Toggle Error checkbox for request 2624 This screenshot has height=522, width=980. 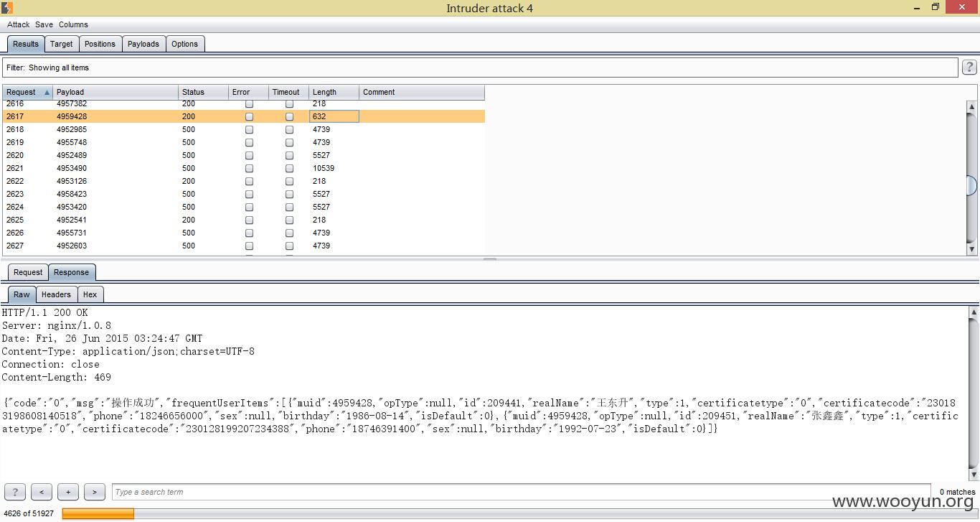[x=249, y=207]
